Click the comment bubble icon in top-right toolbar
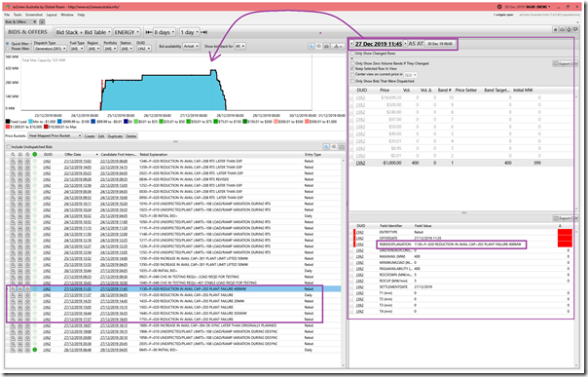Viewport: 588px width, 377px height. pos(575,29)
